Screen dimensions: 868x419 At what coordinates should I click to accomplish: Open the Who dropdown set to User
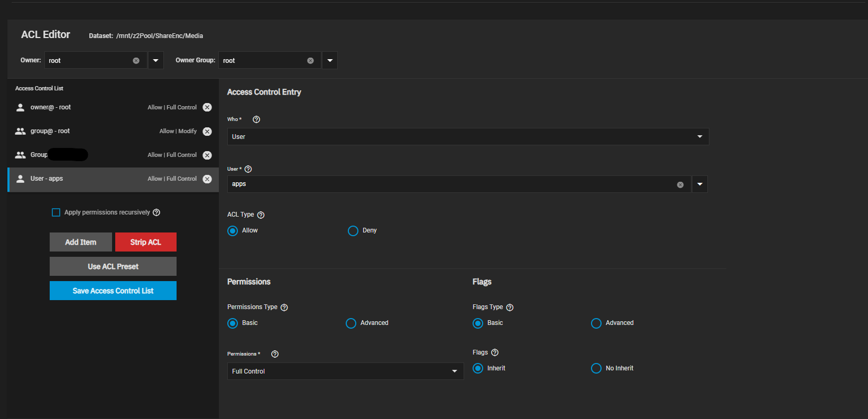click(468, 136)
